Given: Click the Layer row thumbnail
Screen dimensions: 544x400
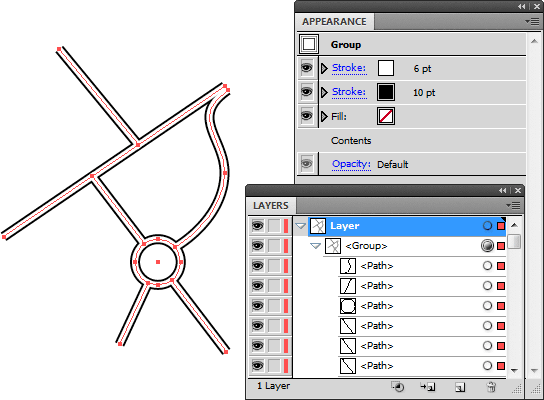Looking at the screenshot, I should [x=318, y=226].
